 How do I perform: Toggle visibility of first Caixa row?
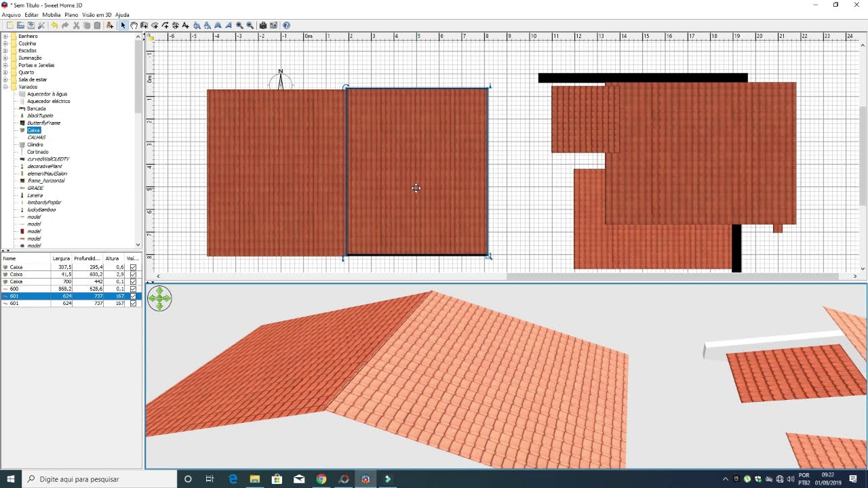133,267
